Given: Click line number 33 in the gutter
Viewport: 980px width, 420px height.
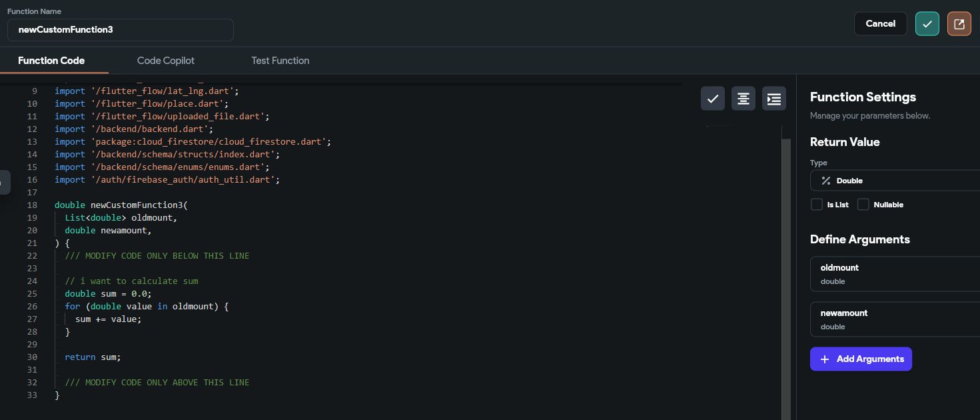Looking at the screenshot, I should pos(33,395).
